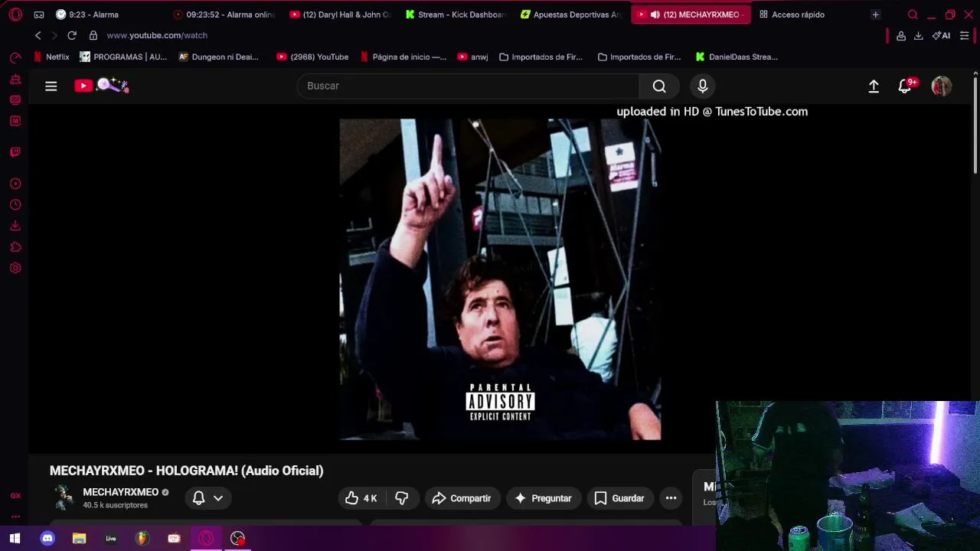The width and height of the screenshot is (980, 551).
Task: Open the tab search magnifier
Action: [913, 15]
